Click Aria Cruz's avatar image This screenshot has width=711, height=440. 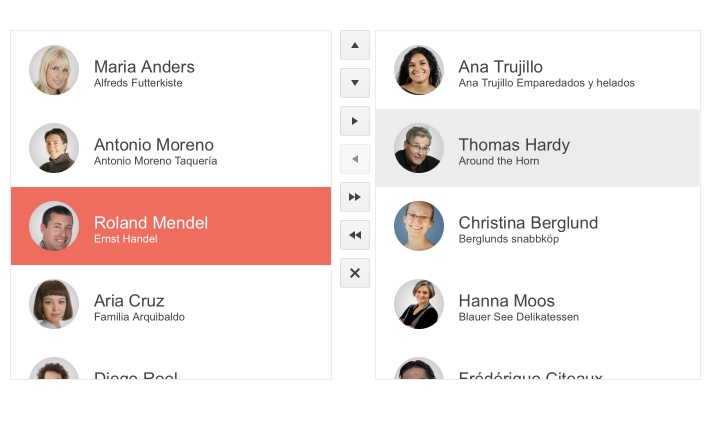pyautogui.click(x=54, y=304)
